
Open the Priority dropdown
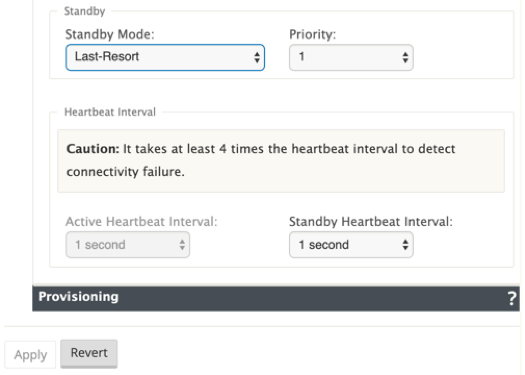pos(351,58)
